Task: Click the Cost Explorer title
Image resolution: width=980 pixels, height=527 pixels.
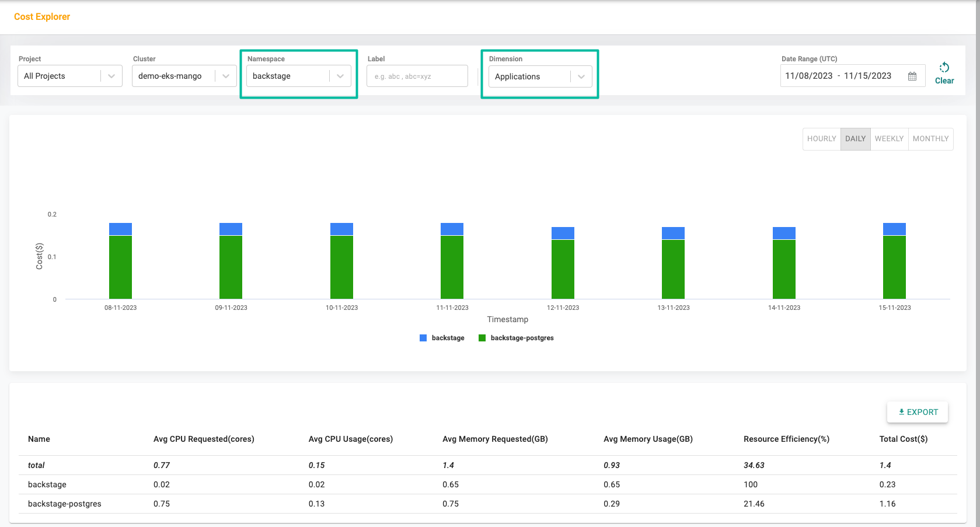Action: 42,16
